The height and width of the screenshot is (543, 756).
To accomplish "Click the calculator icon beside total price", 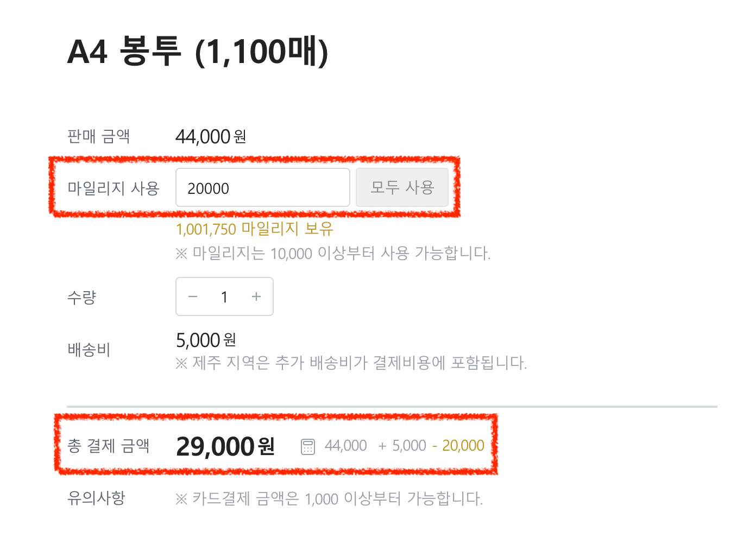I will [x=308, y=447].
